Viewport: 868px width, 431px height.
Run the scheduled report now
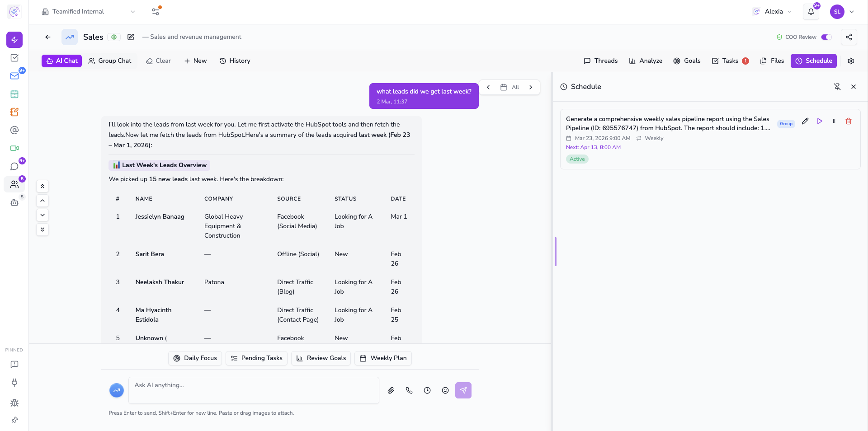click(x=820, y=121)
